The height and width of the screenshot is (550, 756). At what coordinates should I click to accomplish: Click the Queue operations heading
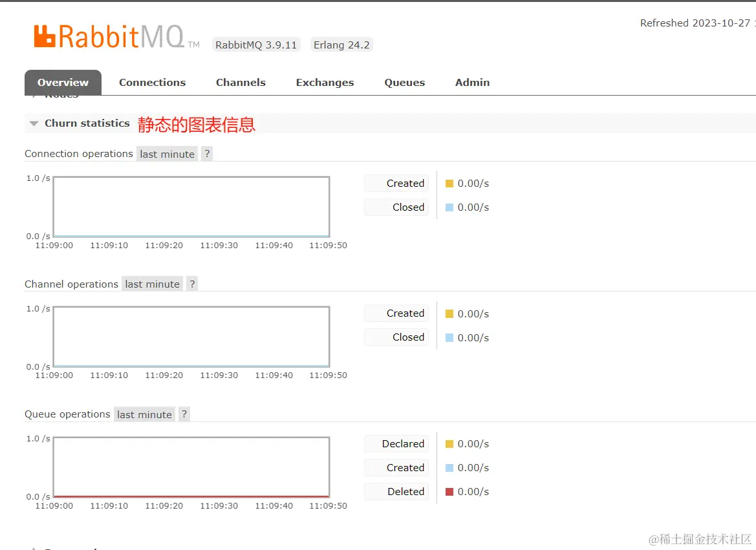67,414
